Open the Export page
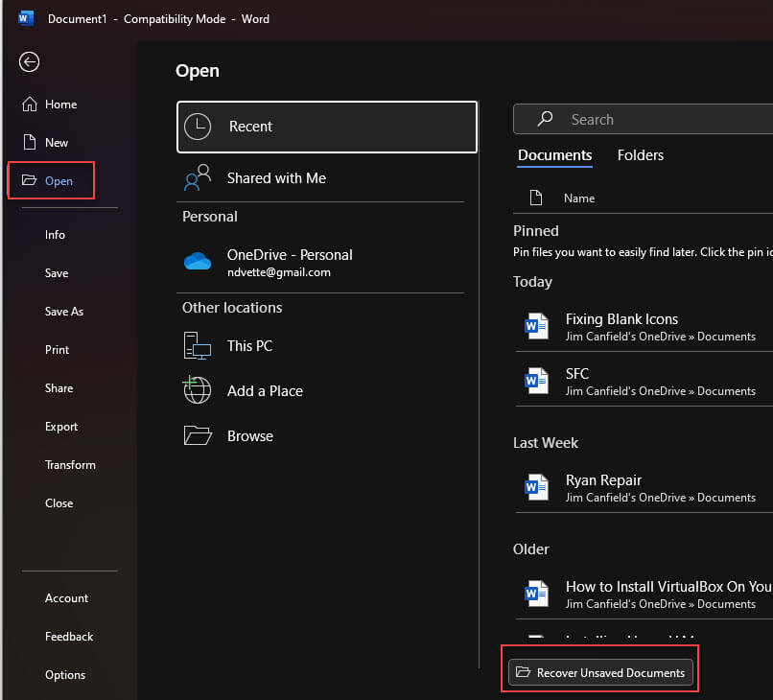 tap(61, 427)
